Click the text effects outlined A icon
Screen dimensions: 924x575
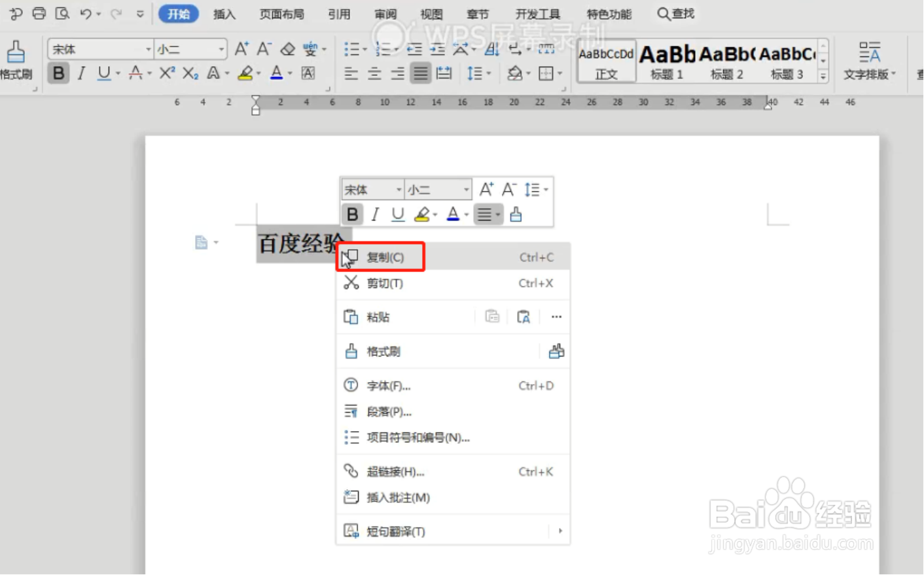tap(213, 73)
